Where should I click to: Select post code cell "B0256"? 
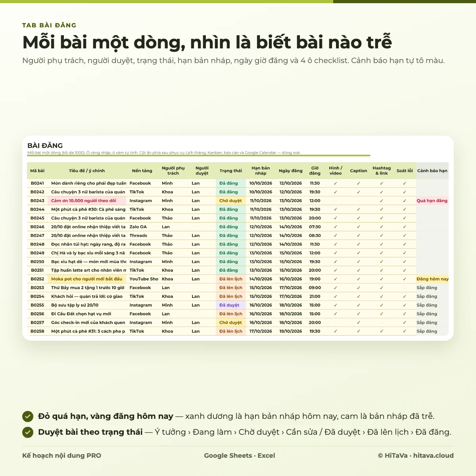[x=37, y=314]
